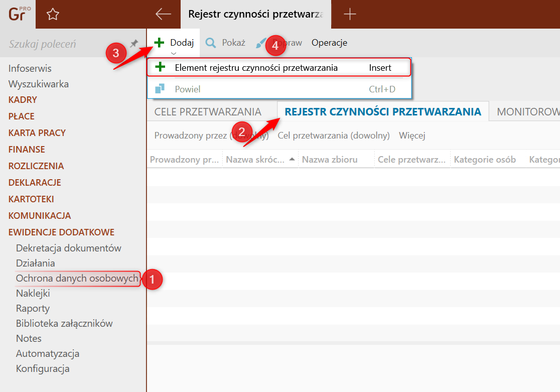
Task: Click green plus icon in dropdown menu
Action: point(161,67)
